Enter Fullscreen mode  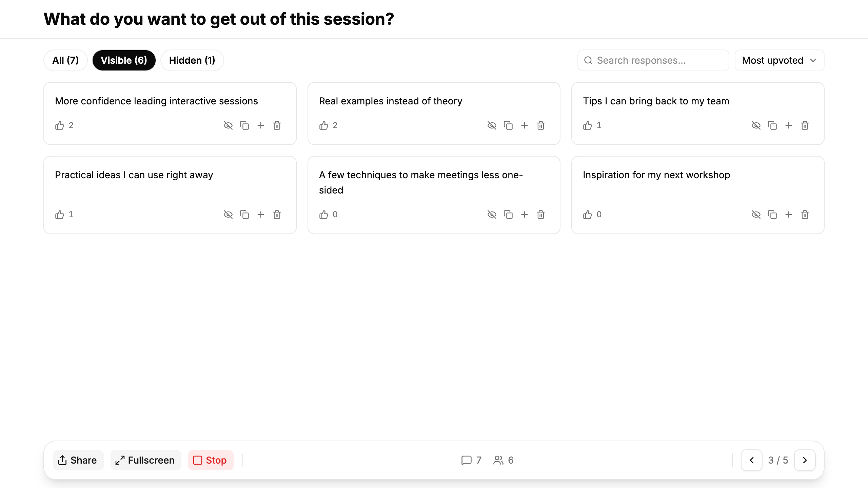(145, 460)
